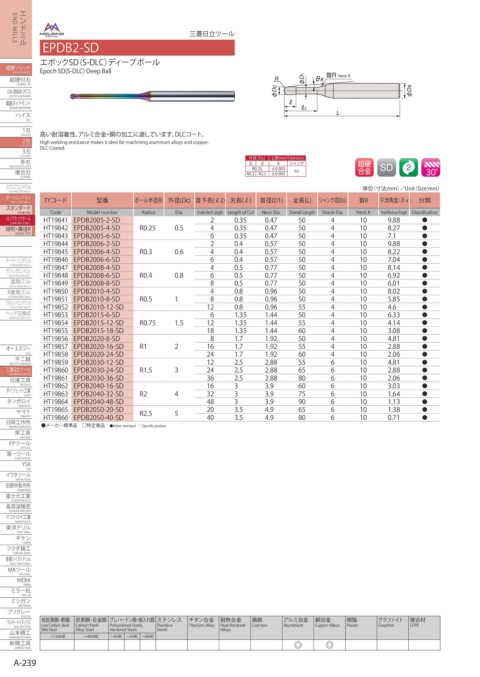The height and width of the screenshot is (677, 480).
Task: Click the small tolerance table
Action: pyautogui.click(x=275, y=166)
